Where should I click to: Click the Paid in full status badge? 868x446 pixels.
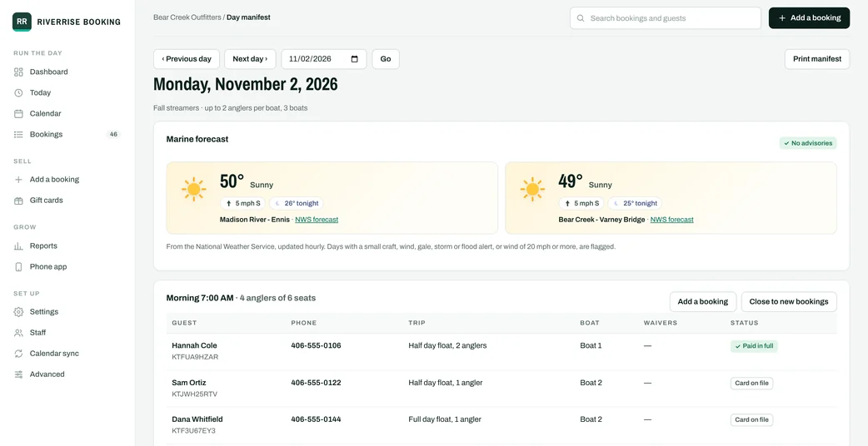(x=754, y=346)
